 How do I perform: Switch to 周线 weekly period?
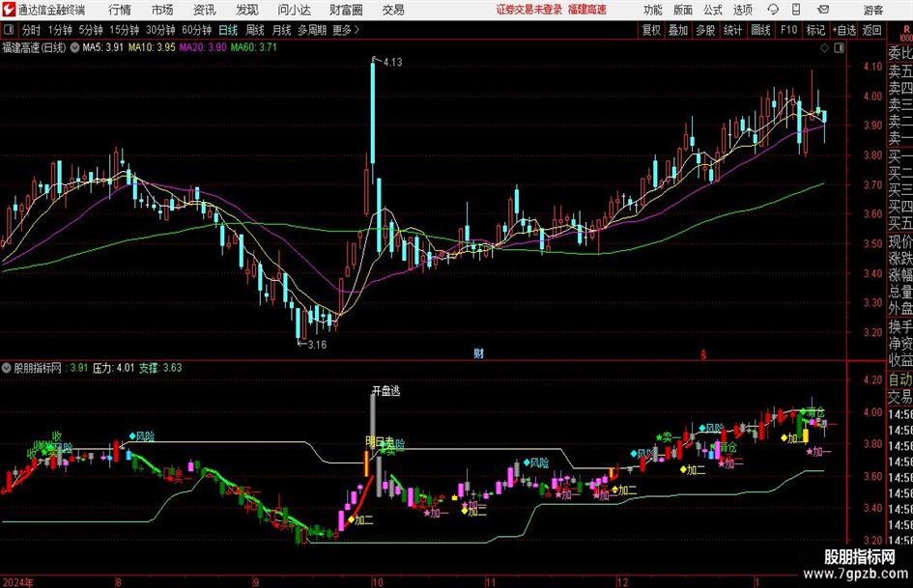pyautogui.click(x=255, y=30)
